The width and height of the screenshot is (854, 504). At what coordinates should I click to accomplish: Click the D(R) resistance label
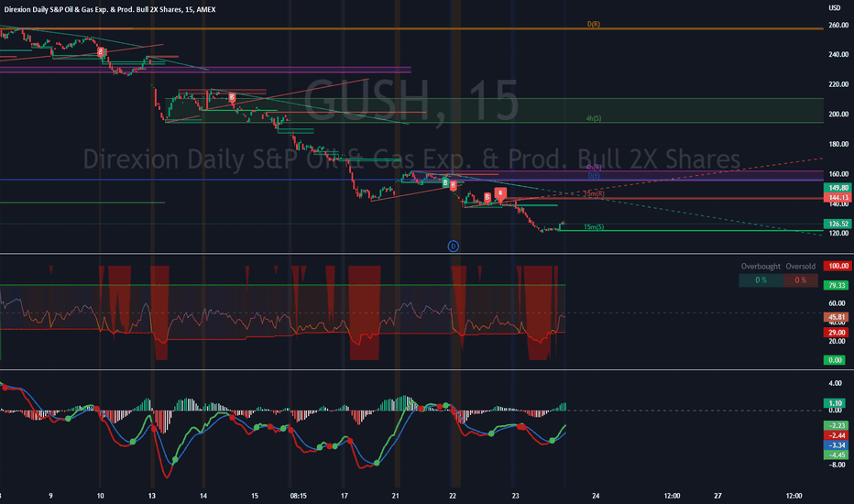click(x=593, y=25)
